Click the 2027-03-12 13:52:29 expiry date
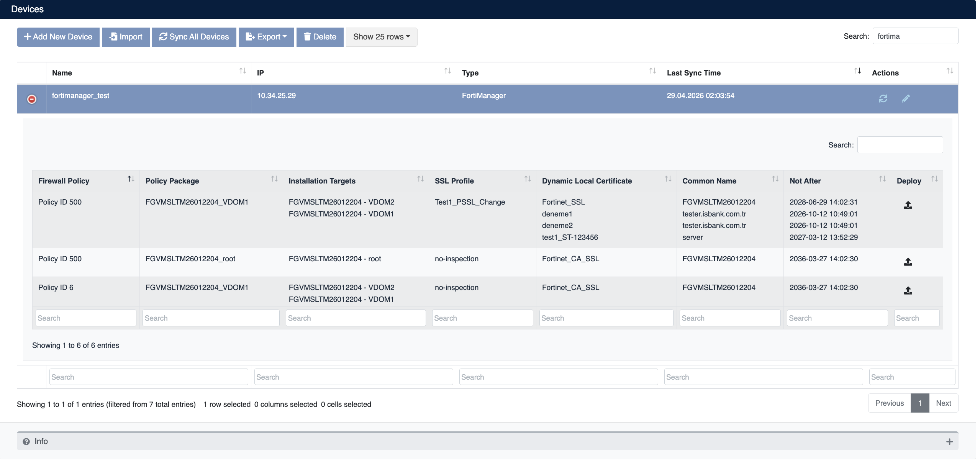The image size is (980, 462). point(824,237)
